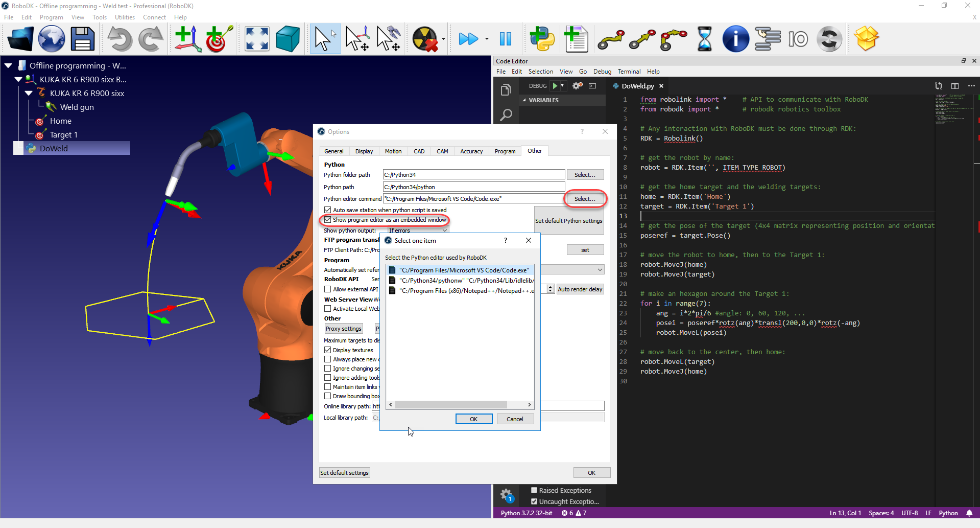Fit all to view icon
This screenshot has width=980, height=528.
[257, 39]
